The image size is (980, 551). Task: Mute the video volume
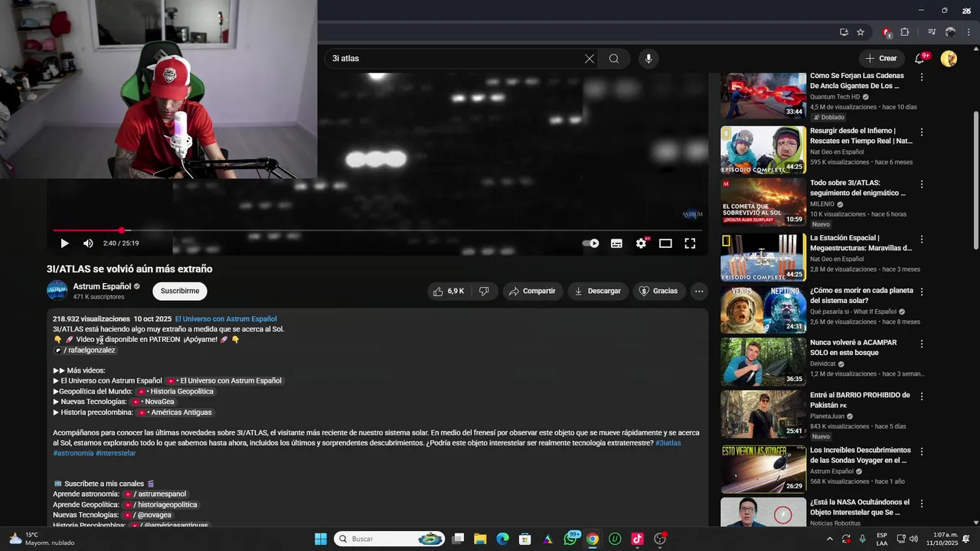(x=88, y=243)
